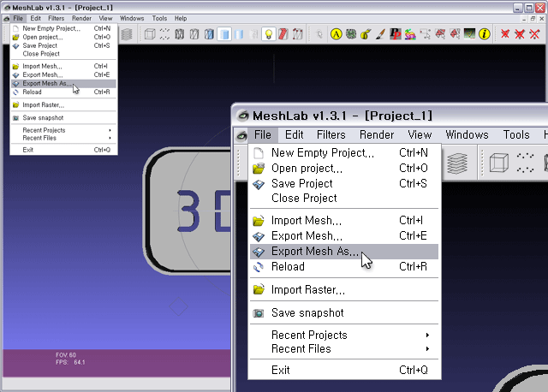
Task: Select Flat shading render mode
Action: click(224, 34)
